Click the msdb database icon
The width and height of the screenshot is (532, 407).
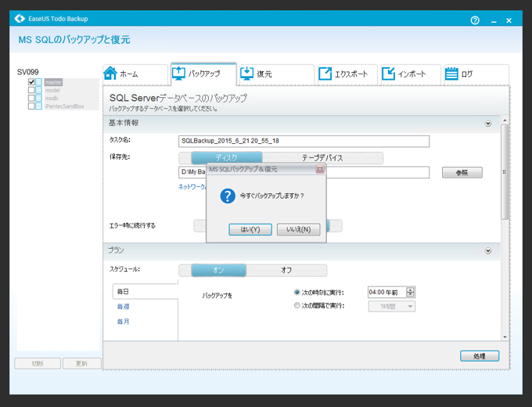pos(38,98)
